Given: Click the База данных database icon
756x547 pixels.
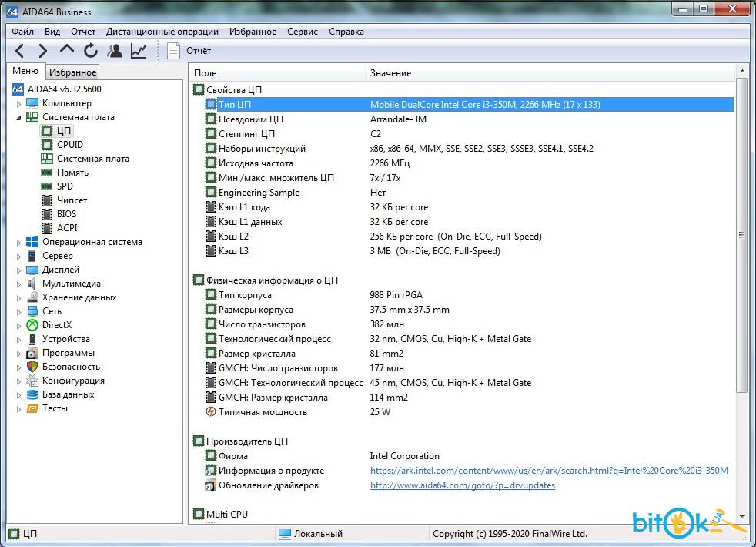Looking at the screenshot, I should (x=32, y=394).
